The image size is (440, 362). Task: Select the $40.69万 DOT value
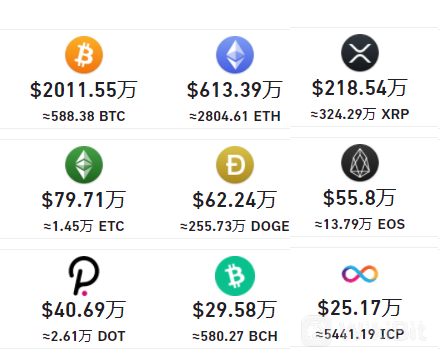point(84,310)
